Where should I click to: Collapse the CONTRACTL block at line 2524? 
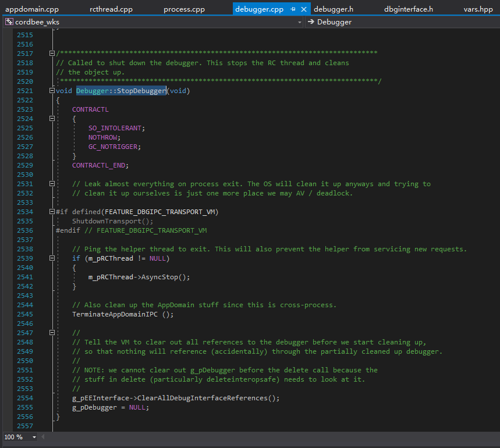pos(52,119)
